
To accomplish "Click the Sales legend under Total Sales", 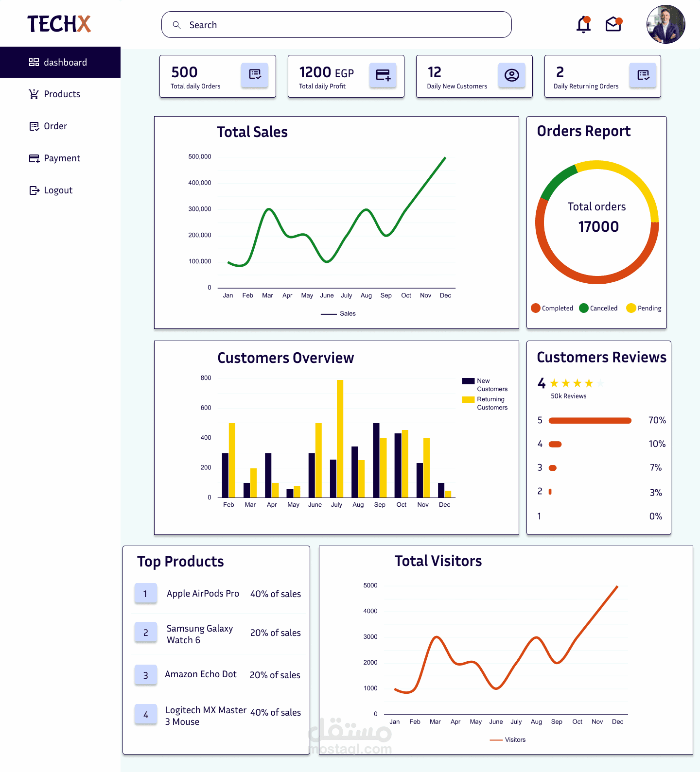I will [x=338, y=314].
